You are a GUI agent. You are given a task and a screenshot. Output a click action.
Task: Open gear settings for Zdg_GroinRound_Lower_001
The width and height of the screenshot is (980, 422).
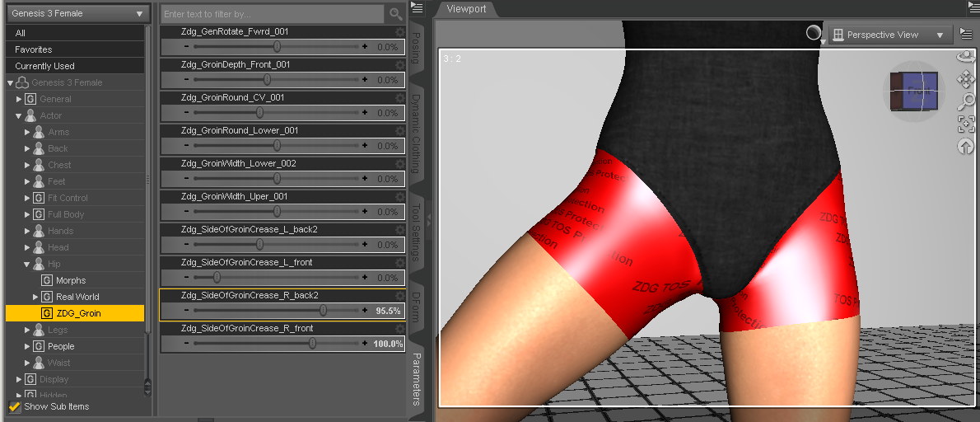tap(400, 131)
